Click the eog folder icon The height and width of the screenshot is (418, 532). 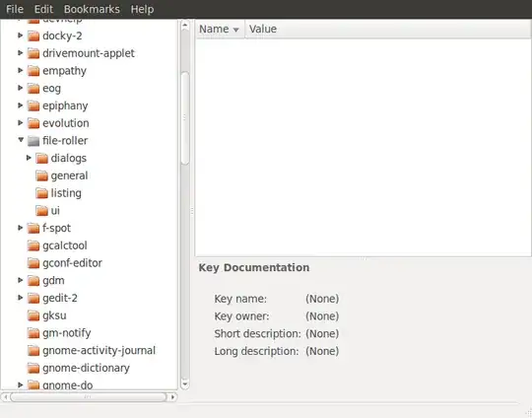click(33, 89)
